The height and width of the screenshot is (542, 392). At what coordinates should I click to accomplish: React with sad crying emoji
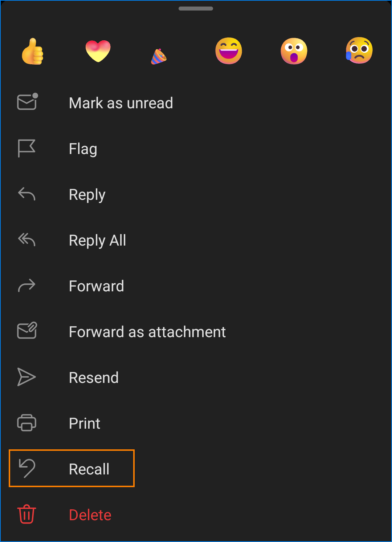[x=359, y=50]
